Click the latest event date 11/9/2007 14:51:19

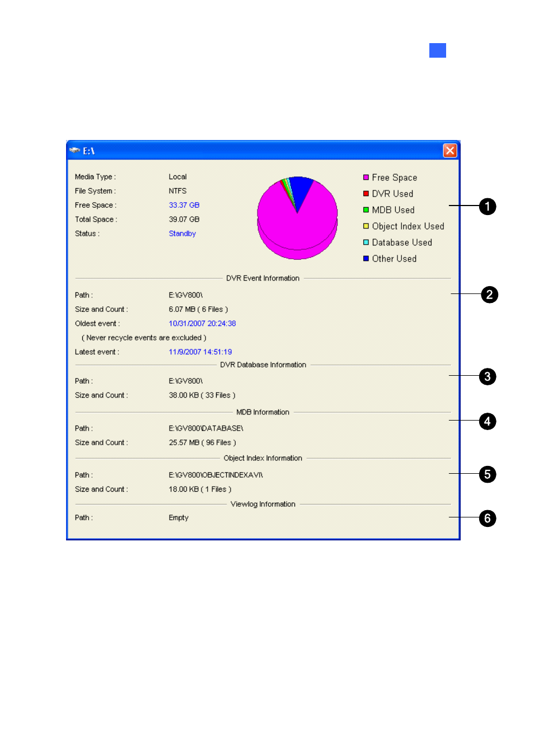(x=200, y=352)
